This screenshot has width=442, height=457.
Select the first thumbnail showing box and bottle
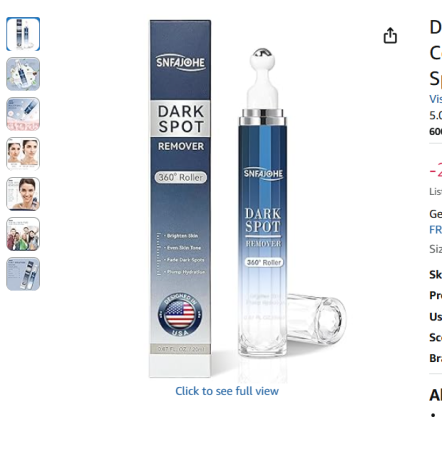click(x=23, y=34)
